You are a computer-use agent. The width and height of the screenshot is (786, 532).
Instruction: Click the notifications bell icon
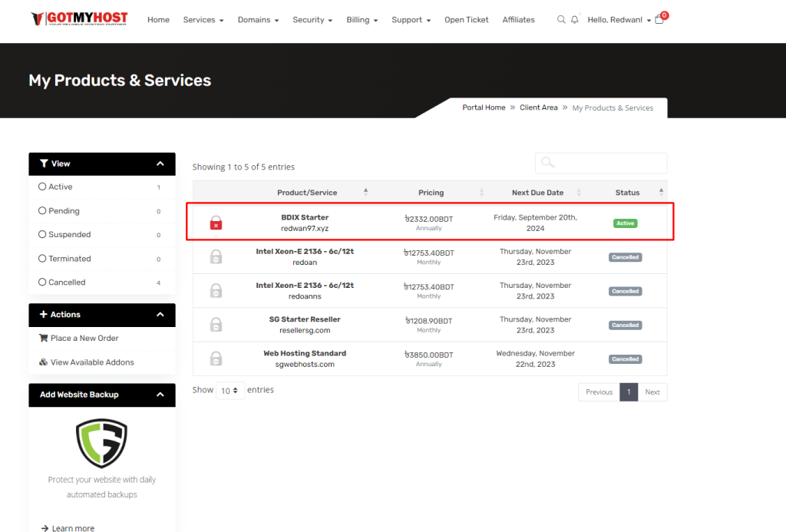pos(575,20)
